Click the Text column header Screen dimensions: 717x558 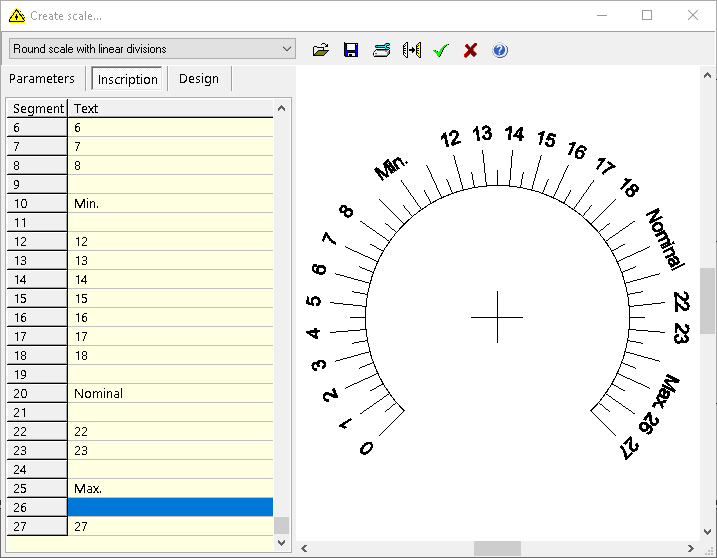pyautogui.click(x=170, y=108)
